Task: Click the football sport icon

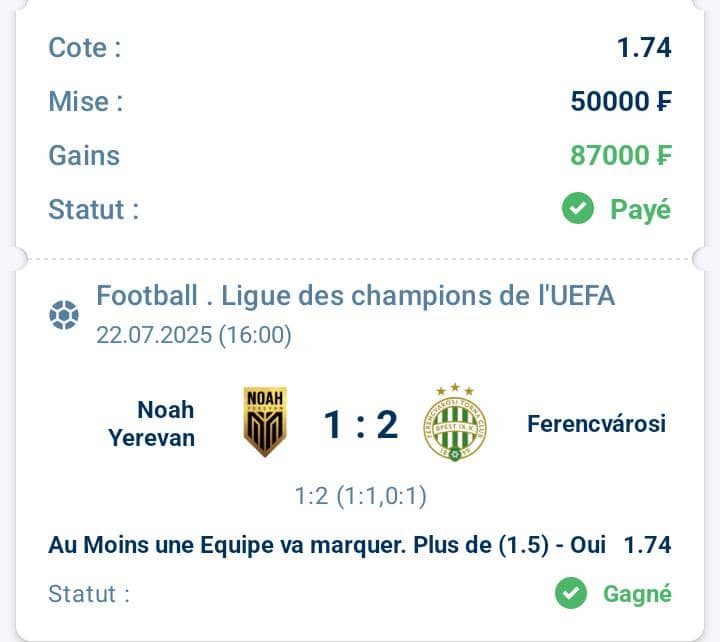Action: [x=64, y=315]
